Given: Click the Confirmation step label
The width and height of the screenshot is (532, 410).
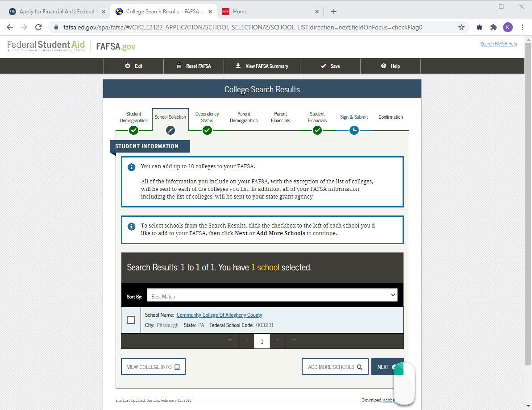Looking at the screenshot, I should (391, 117).
